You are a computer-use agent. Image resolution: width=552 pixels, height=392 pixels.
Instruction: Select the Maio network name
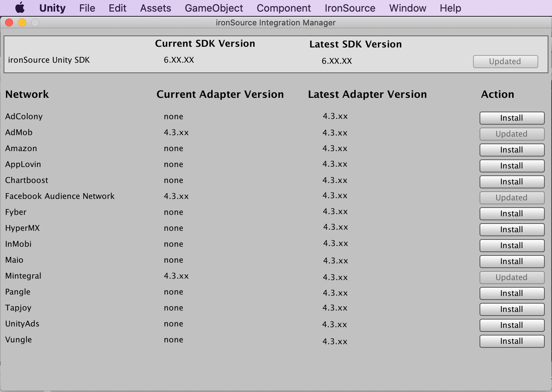point(14,260)
